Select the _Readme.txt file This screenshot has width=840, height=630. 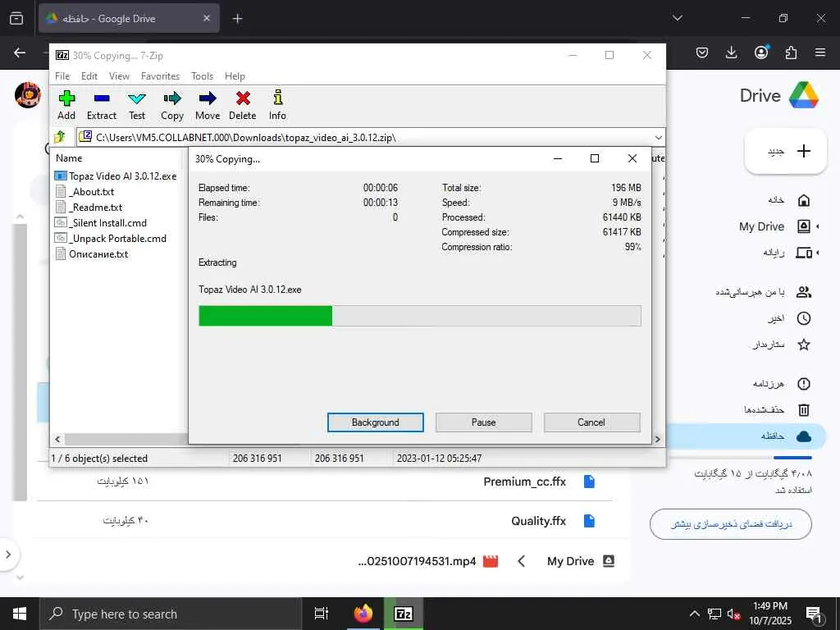tap(89, 208)
